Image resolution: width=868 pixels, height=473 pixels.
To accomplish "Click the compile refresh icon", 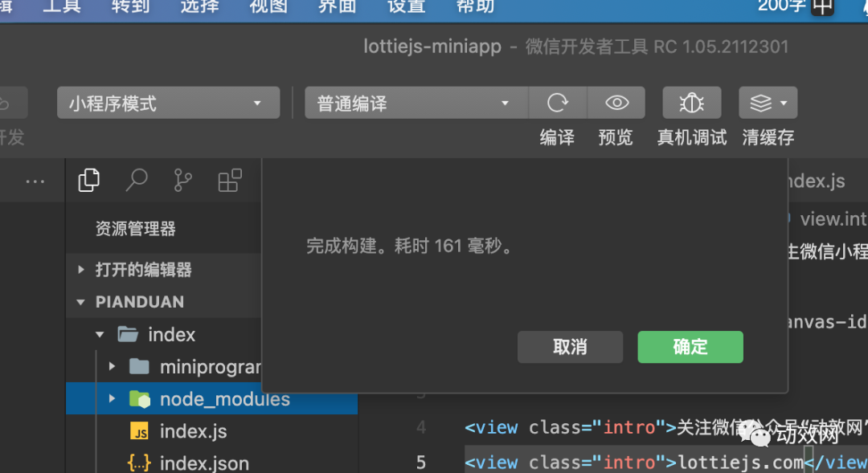I will (x=558, y=103).
